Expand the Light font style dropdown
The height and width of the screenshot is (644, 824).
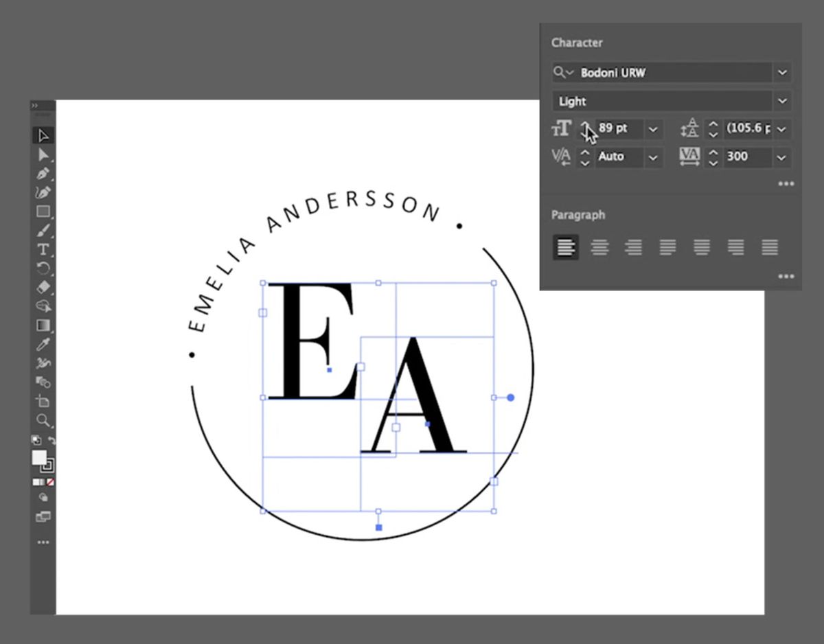pos(782,101)
